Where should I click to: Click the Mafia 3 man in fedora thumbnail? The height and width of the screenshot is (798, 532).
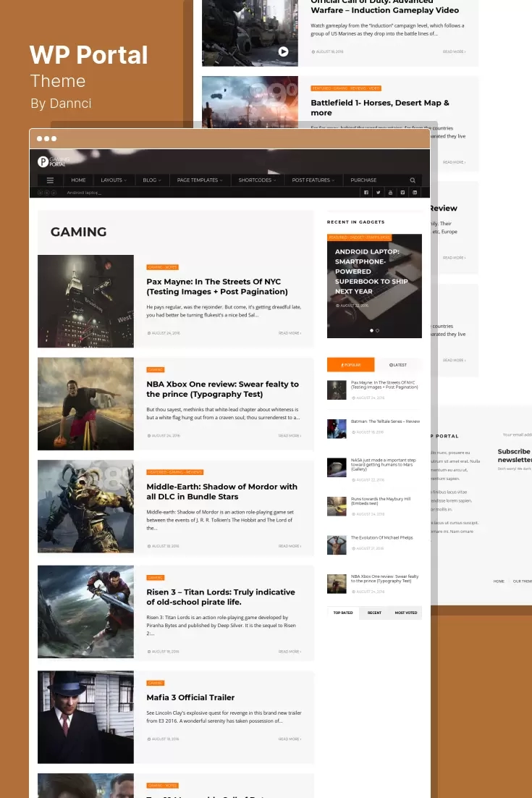point(85,717)
